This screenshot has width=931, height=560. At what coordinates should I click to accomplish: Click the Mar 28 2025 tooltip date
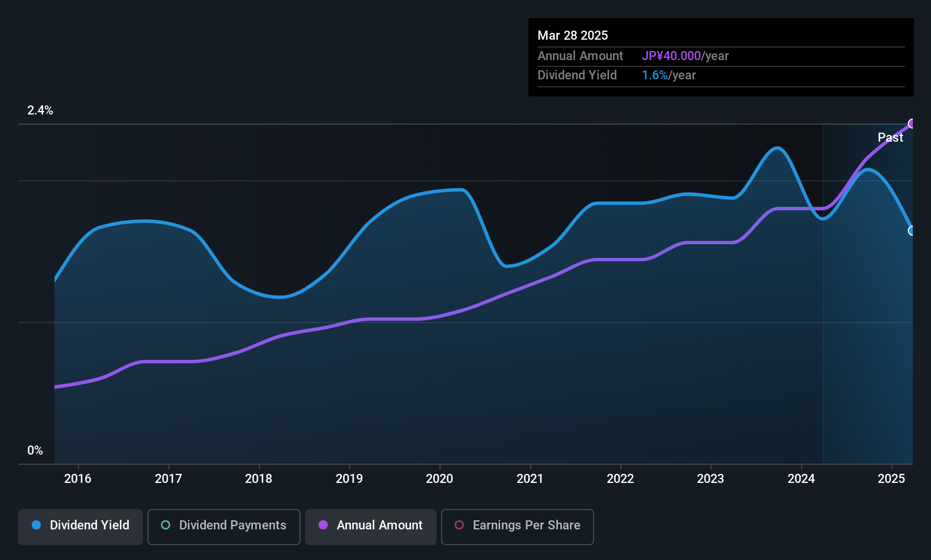[x=573, y=36]
